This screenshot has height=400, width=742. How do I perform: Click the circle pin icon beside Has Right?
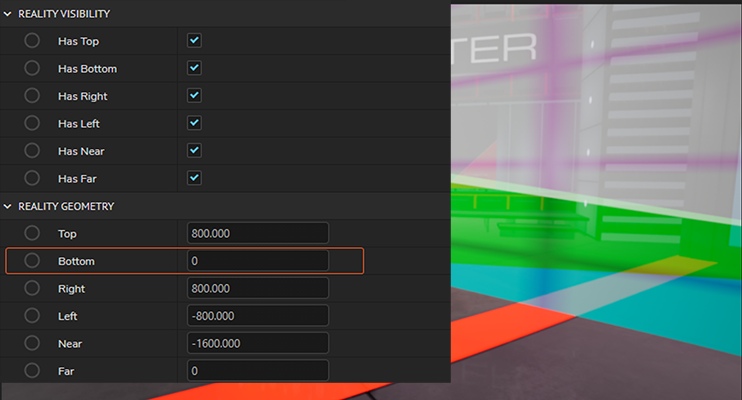coord(32,96)
